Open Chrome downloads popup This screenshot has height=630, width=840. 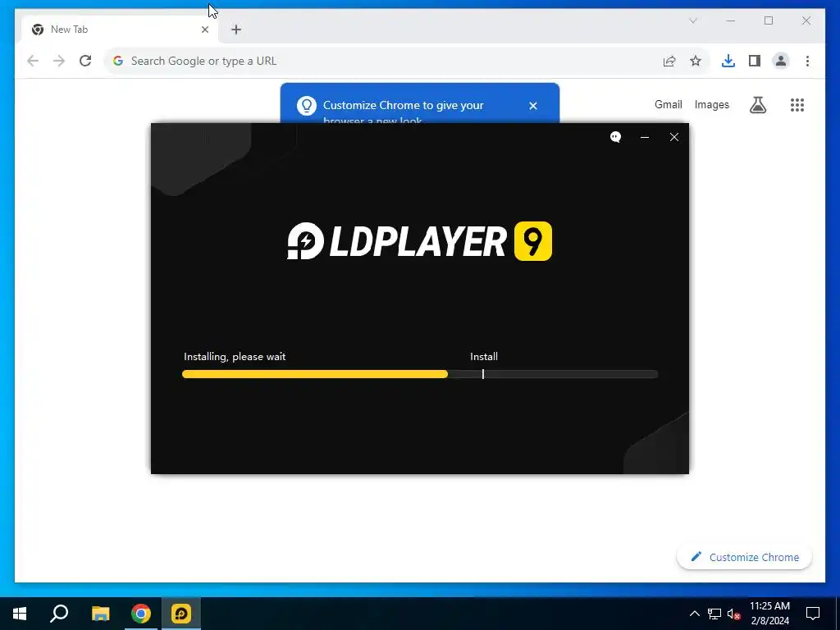728,61
